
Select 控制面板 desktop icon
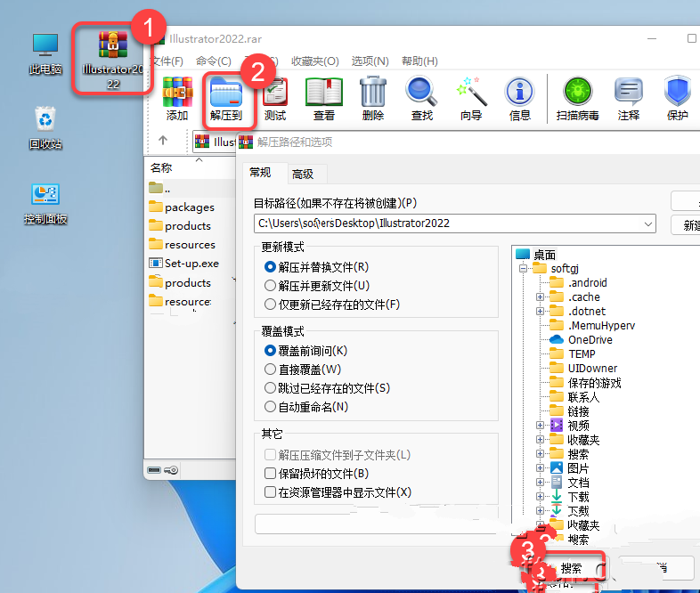tap(45, 204)
